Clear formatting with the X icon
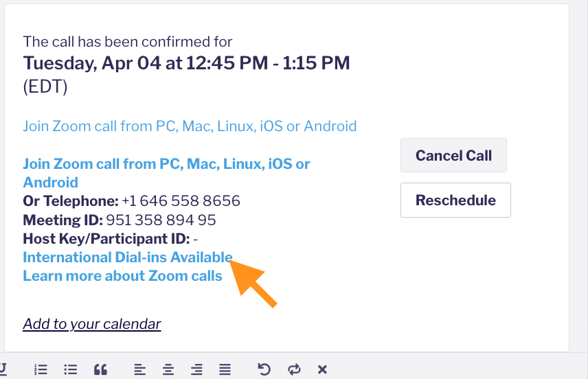 pos(322,369)
